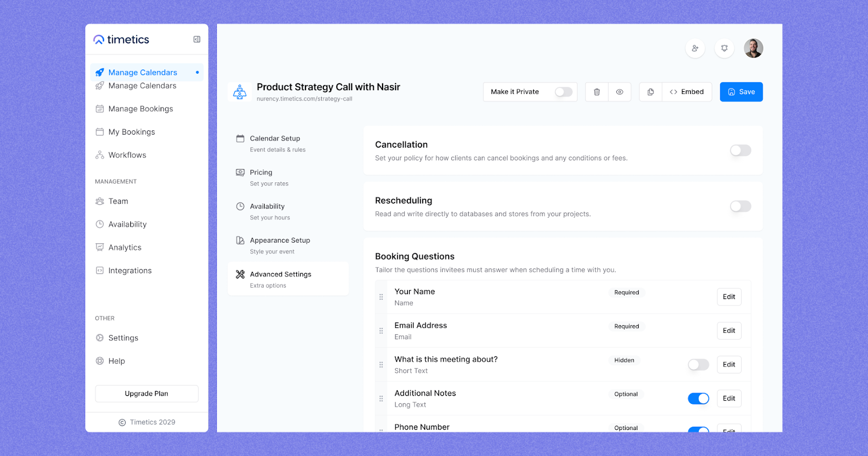Viewport: 868px width, 456px height.
Task: Click the Pricing money icon
Action: tap(240, 172)
